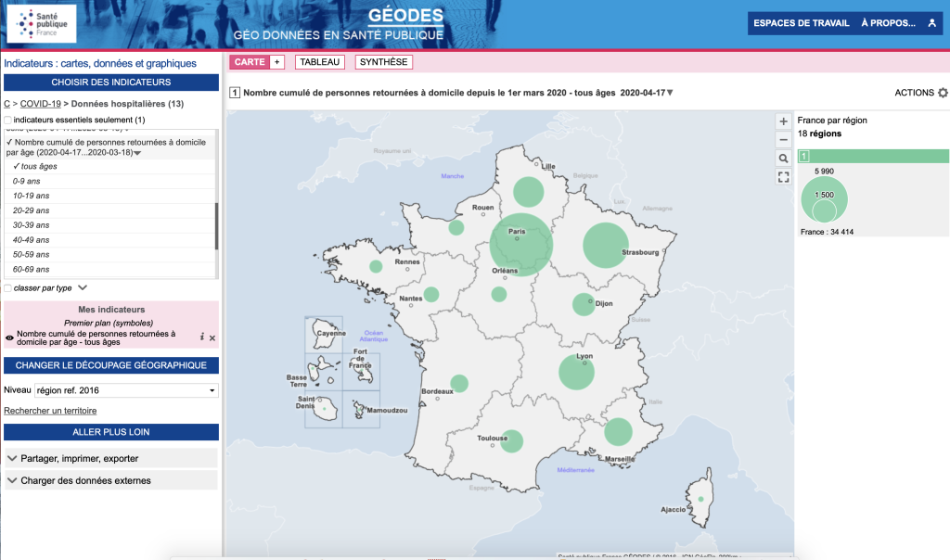This screenshot has height=560, width=950.
Task: Zoom out on the map
Action: 784,140
